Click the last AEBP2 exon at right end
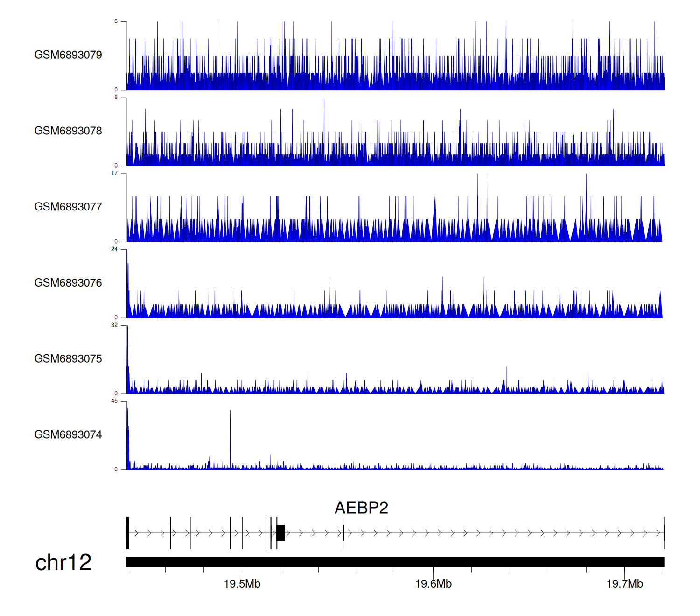This screenshot has width=700, height=616. (664, 533)
